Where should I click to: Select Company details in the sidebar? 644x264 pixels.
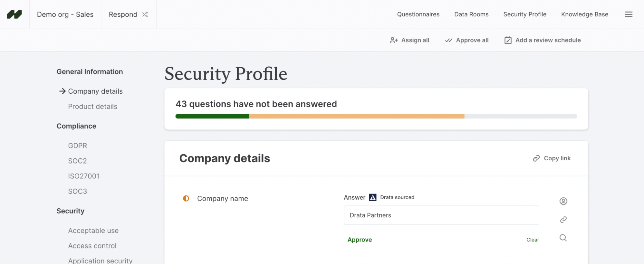click(95, 91)
